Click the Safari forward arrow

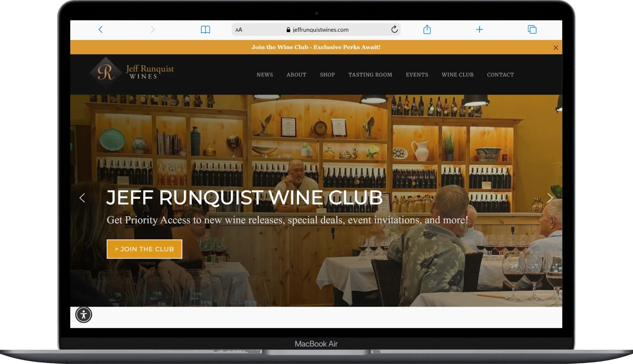(x=153, y=29)
